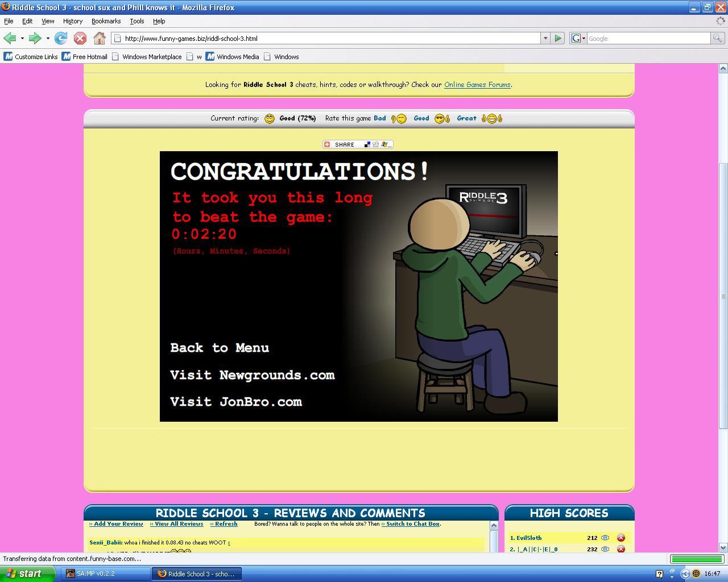Open the Edit menu
This screenshot has width=728, height=582.
tap(27, 21)
